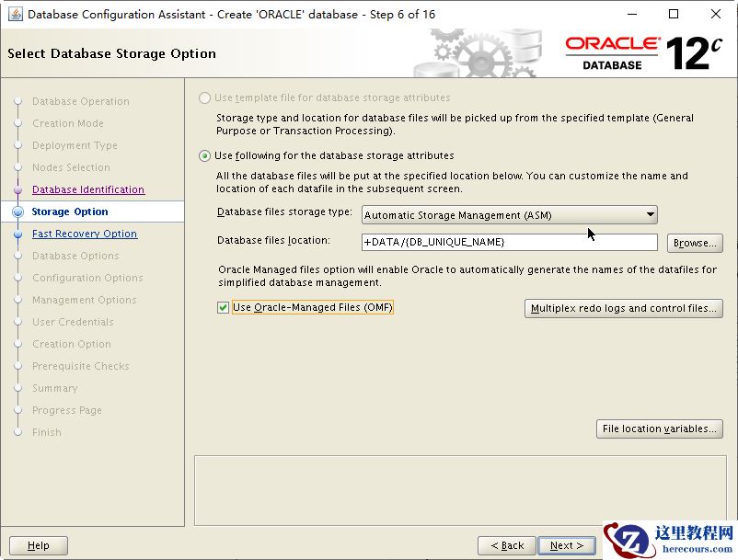Viewport: 738px width, 560px height.
Task: Click the Database Identification step bullet
Action: (x=17, y=190)
